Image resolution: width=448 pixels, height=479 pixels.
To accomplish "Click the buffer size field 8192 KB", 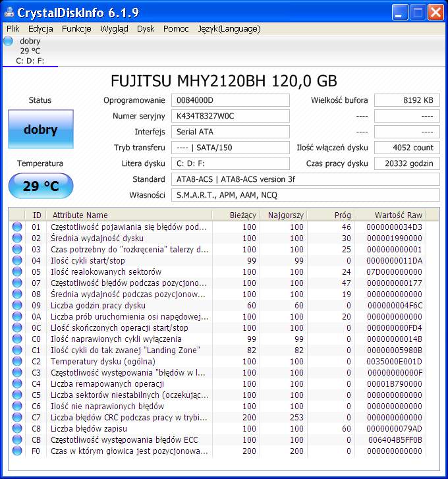I will [x=406, y=100].
